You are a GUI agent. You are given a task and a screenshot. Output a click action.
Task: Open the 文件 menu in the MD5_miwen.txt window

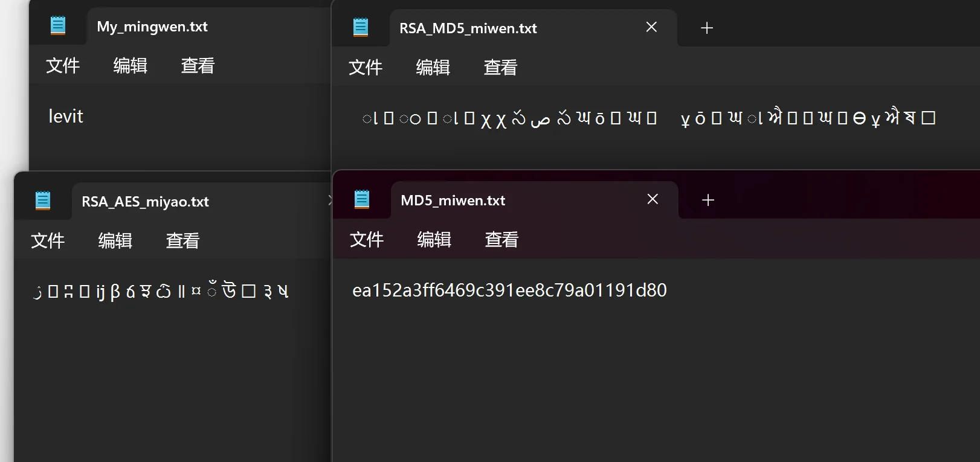(x=367, y=240)
